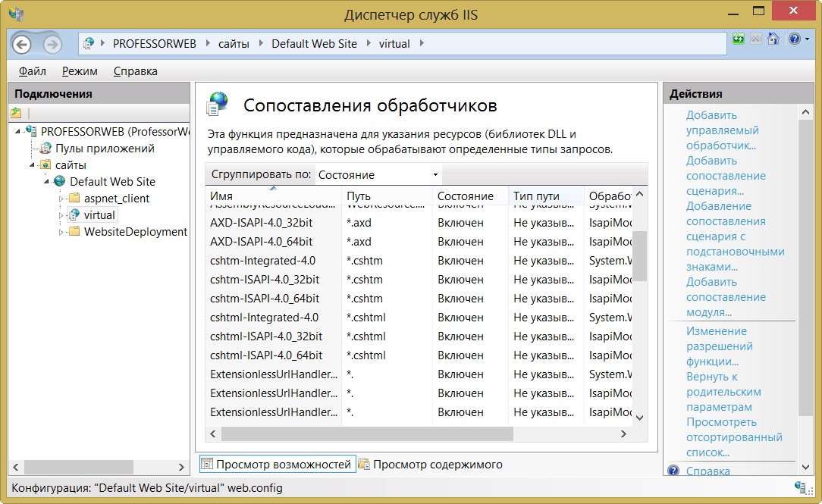Open the help icon dropdown arrow
Image resolution: width=822 pixels, height=504 pixels.
808,39
